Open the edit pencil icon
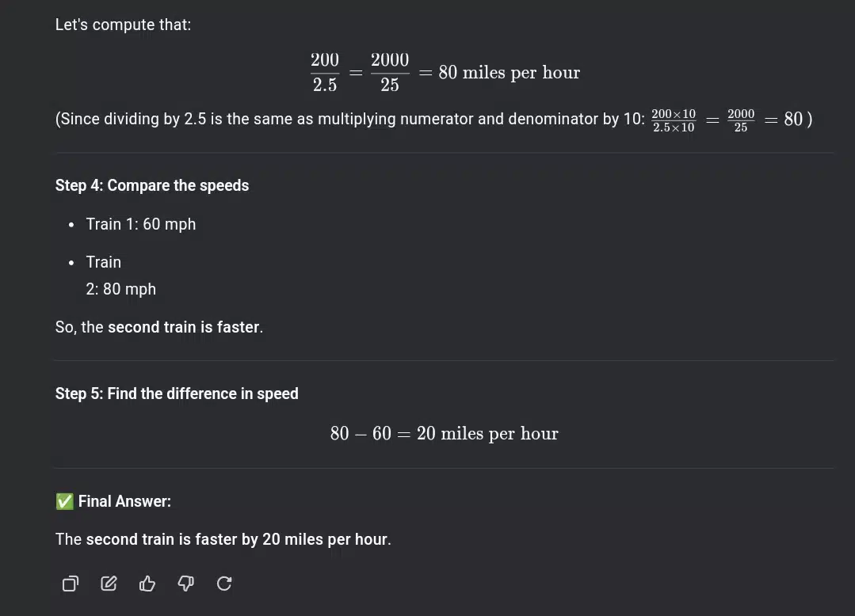The width and height of the screenshot is (855, 616). coord(109,584)
